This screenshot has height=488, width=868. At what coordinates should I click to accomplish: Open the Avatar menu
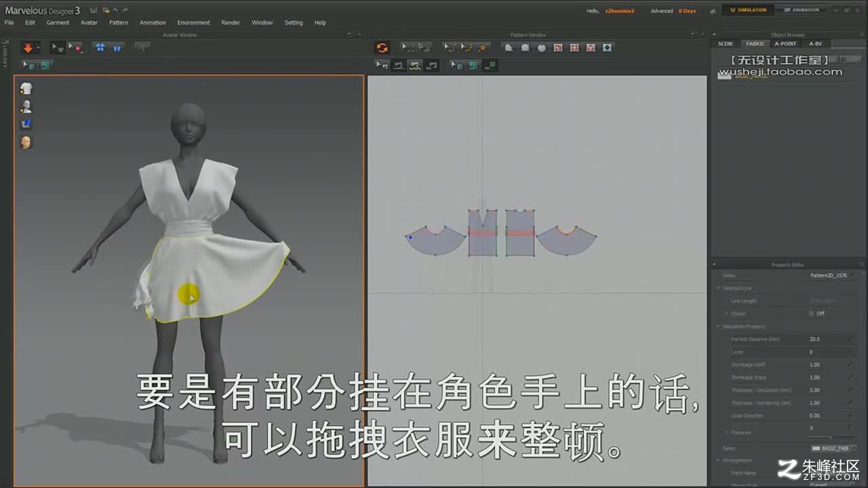89,22
